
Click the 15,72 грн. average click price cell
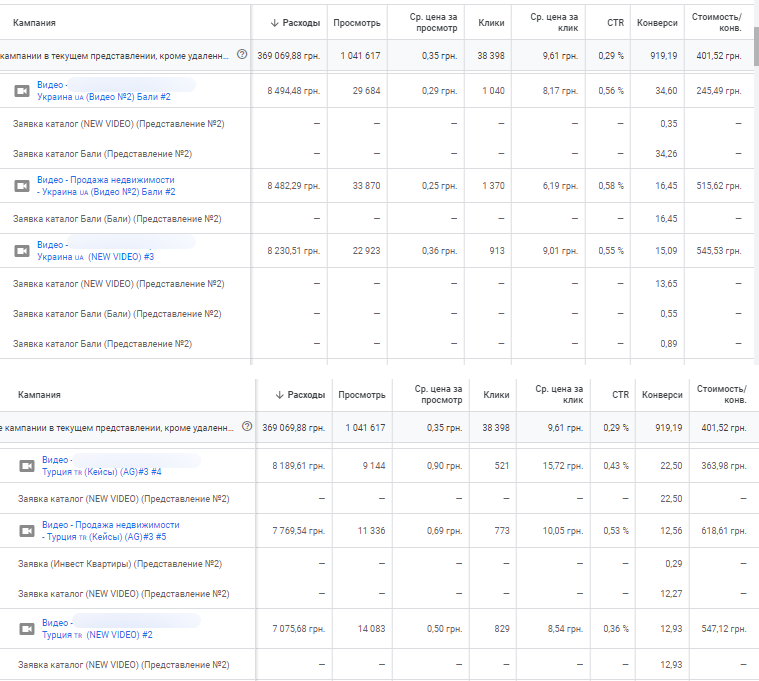pos(562,466)
